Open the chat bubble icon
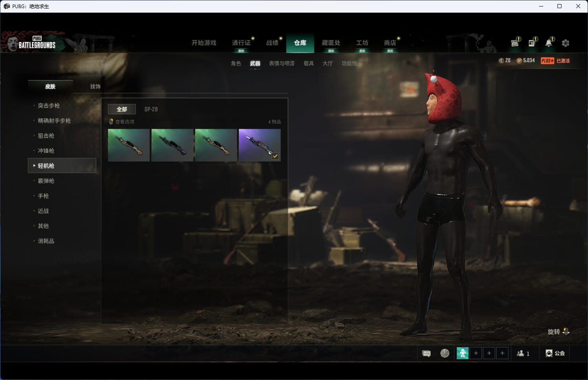The height and width of the screenshot is (380, 588). tap(427, 353)
